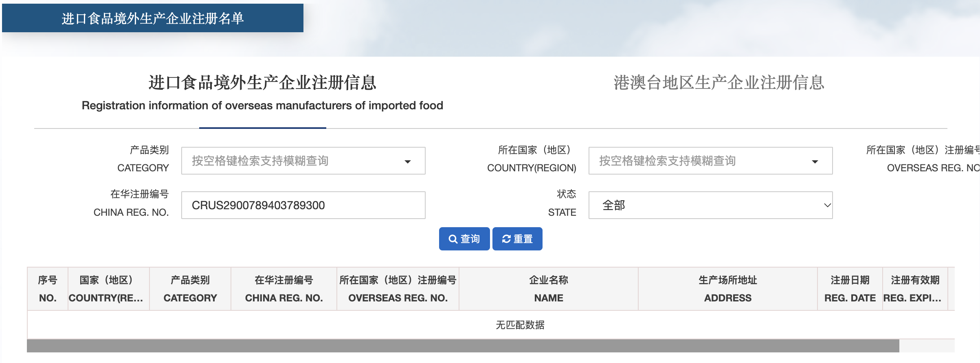
Task: Click the 产品类别 CATEGORY table column header
Action: pyautogui.click(x=190, y=289)
